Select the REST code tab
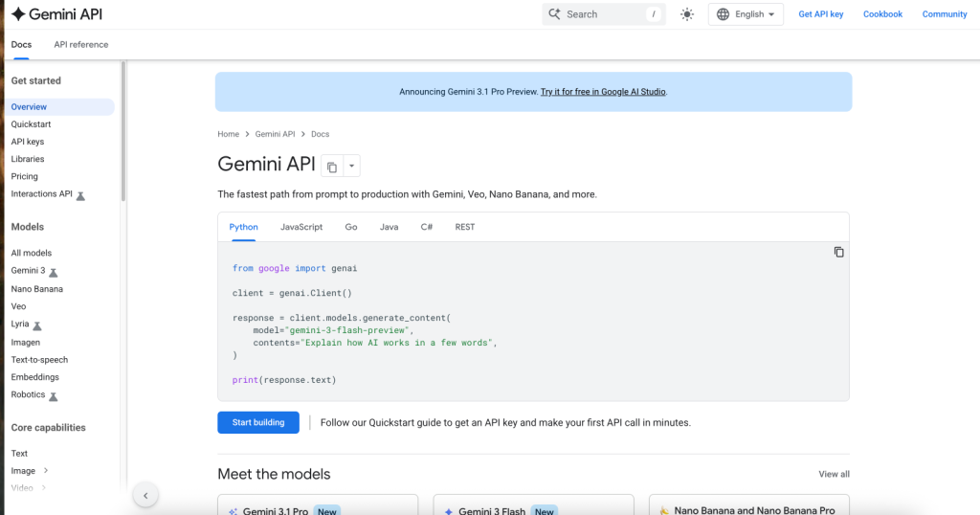Image resolution: width=980 pixels, height=515 pixels. [465, 227]
